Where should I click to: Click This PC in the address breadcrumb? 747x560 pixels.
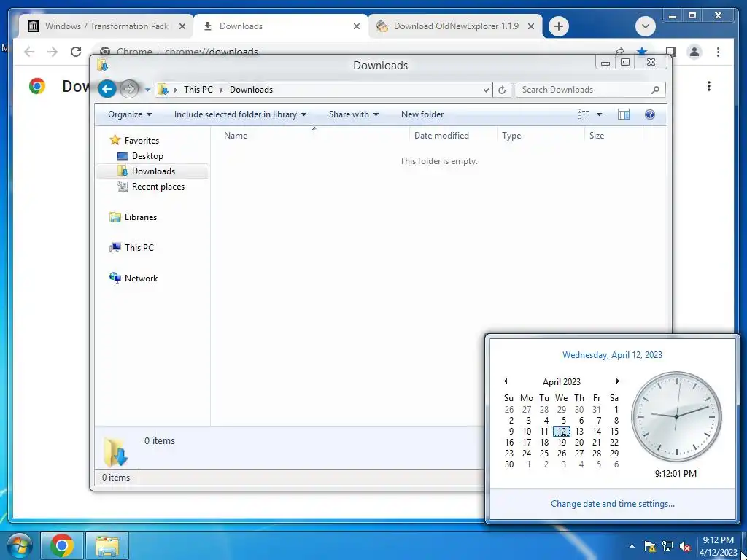point(198,90)
